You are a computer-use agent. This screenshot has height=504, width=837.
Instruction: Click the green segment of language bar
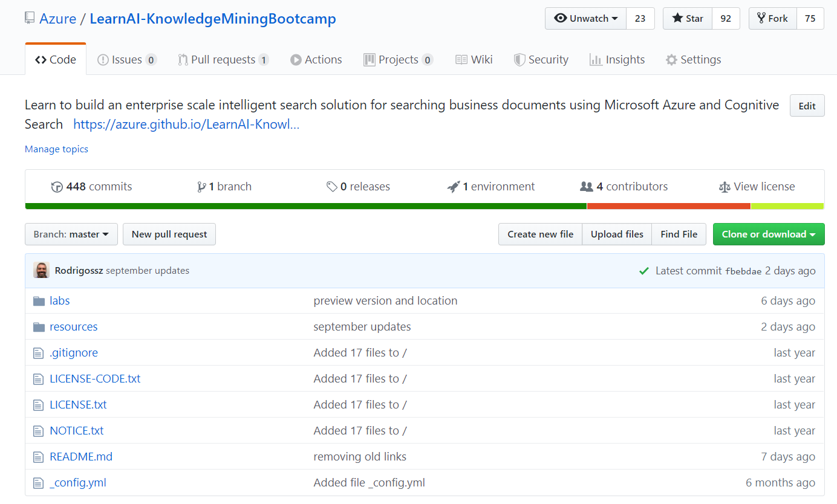[306, 206]
